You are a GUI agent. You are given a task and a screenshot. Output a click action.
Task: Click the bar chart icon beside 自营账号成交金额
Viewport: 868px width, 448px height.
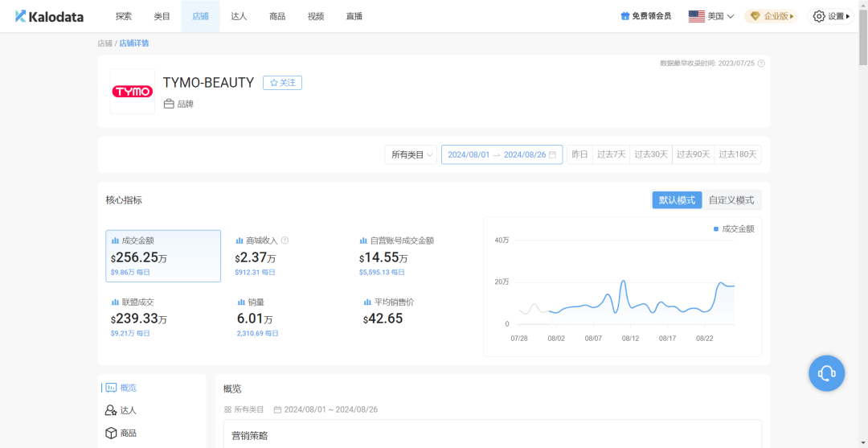coord(363,240)
